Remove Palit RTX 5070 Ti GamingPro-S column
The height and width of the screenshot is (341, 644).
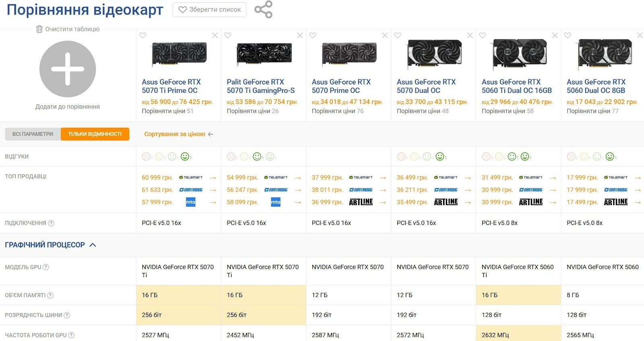[x=300, y=35]
